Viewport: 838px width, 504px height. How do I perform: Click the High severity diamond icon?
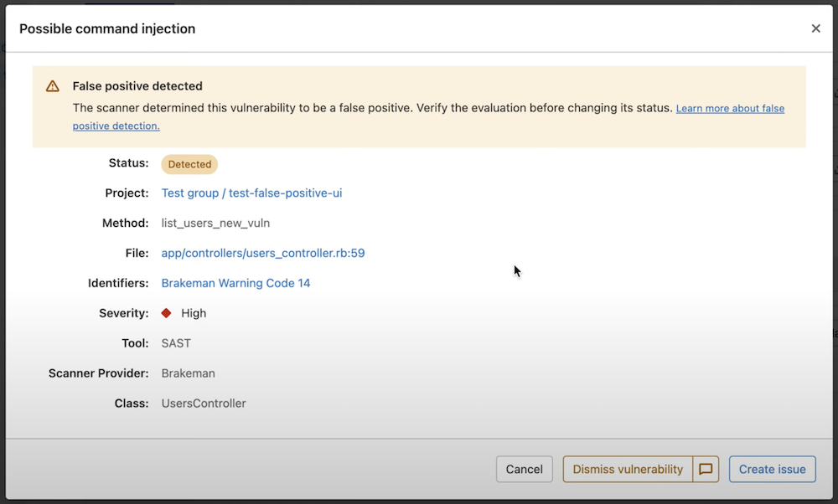(165, 313)
